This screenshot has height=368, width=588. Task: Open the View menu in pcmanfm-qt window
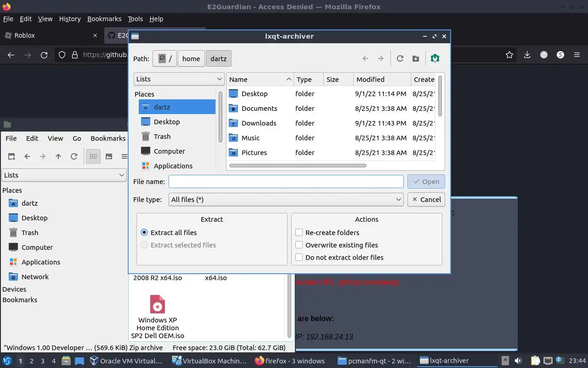56,138
